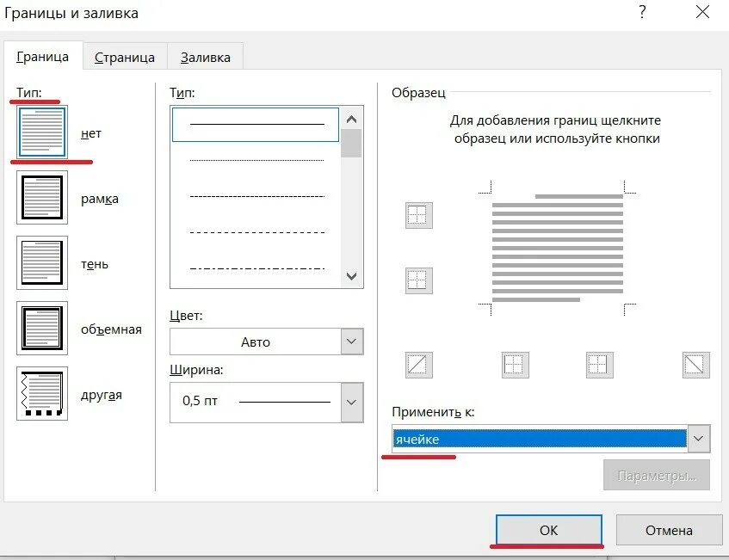
Task: Select the dotted line style
Action: (256, 160)
